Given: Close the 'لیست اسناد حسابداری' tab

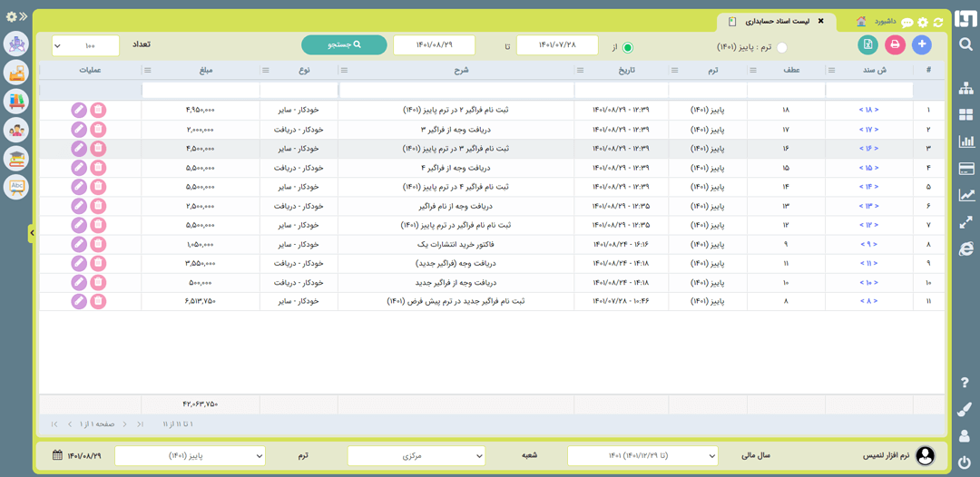Looking at the screenshot, I should (x=820, y=21).
